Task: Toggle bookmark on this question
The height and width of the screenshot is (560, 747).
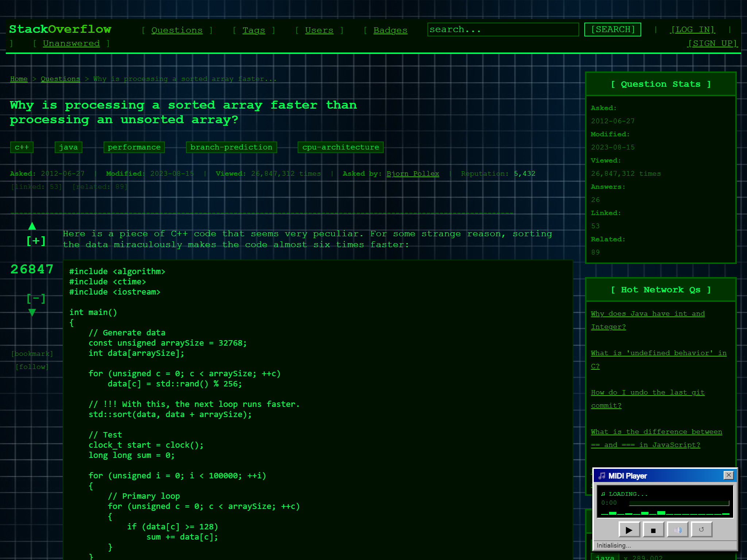Action: [32, 354]
